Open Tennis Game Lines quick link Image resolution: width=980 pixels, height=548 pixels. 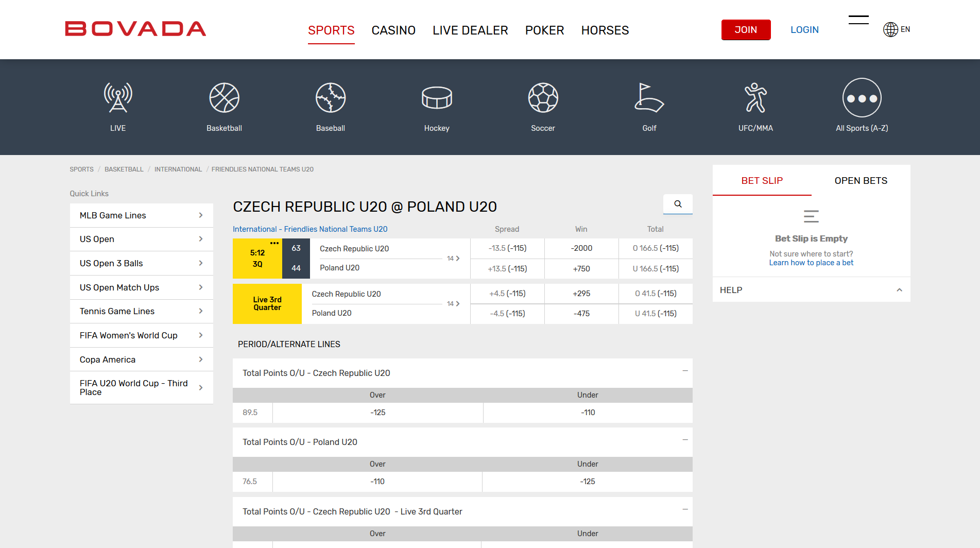click(142, 311)
